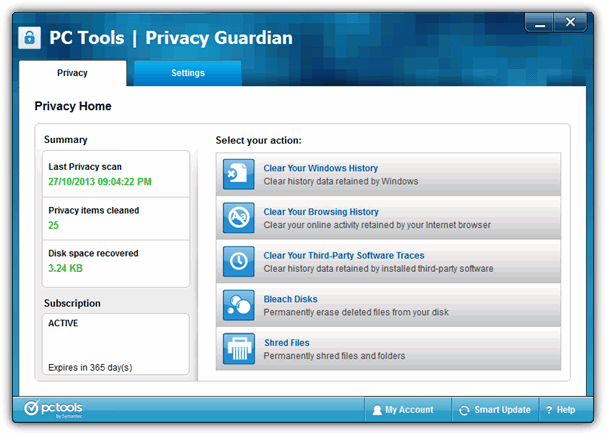Click the Shred Files shredder icon
This screenshot has width=606, height=434.
[x=238, y=349]
